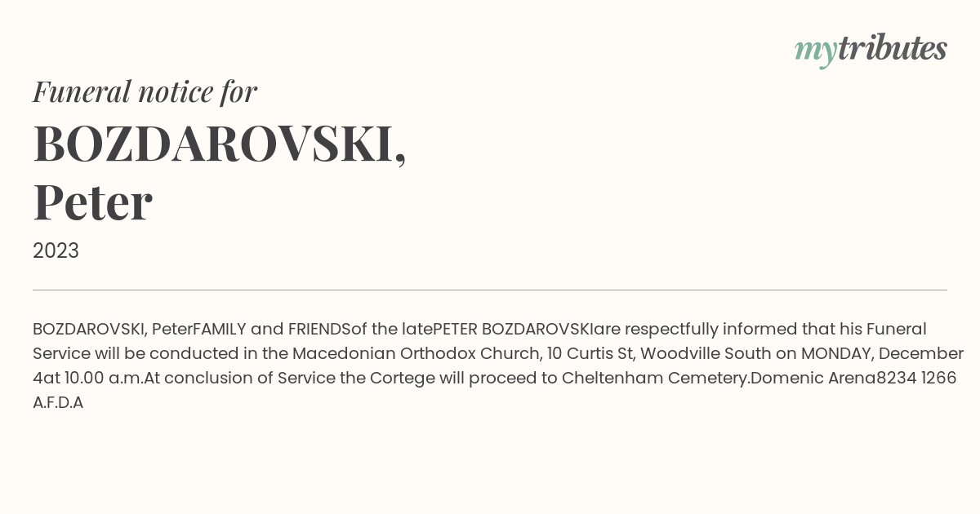The height and width of the screenshot is (514, 980).
Task: Click the phone number 8234 1266
Action: point(916,379)
